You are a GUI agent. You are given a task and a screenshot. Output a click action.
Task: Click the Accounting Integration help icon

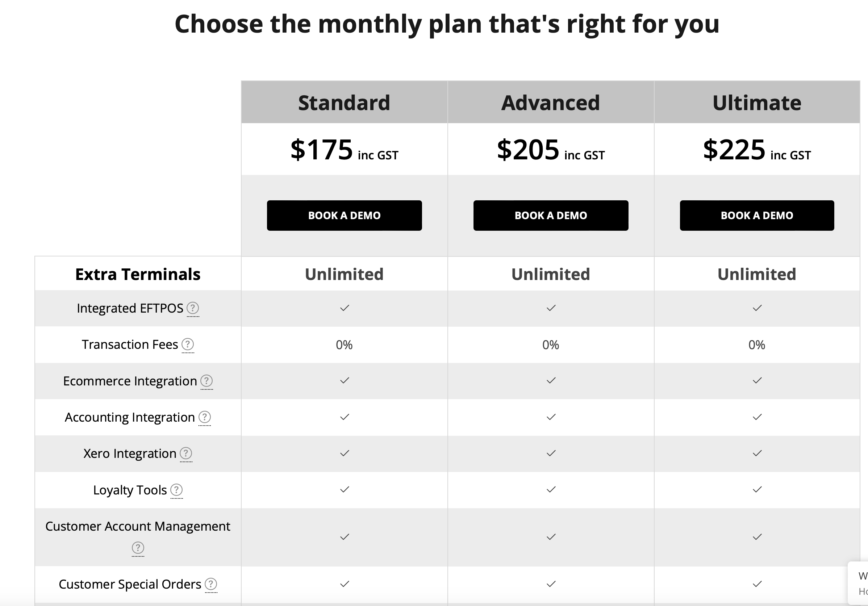pyautogui.click(x=205, y=417)
